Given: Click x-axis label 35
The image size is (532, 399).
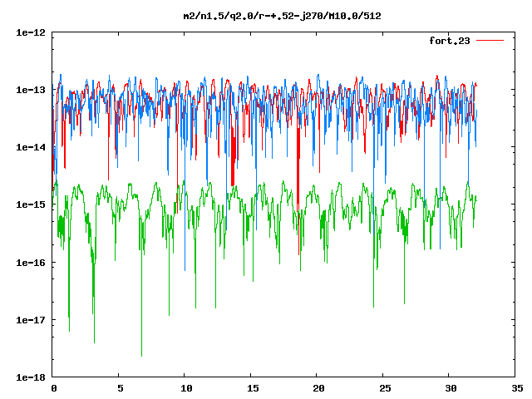Looking at the screenshot, I should (517, 388).
